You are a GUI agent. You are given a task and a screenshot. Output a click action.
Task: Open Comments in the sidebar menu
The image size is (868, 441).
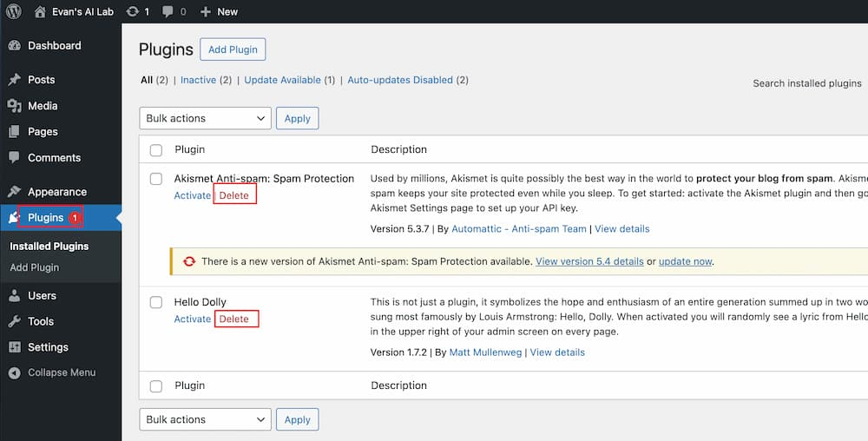click(54, 158)
